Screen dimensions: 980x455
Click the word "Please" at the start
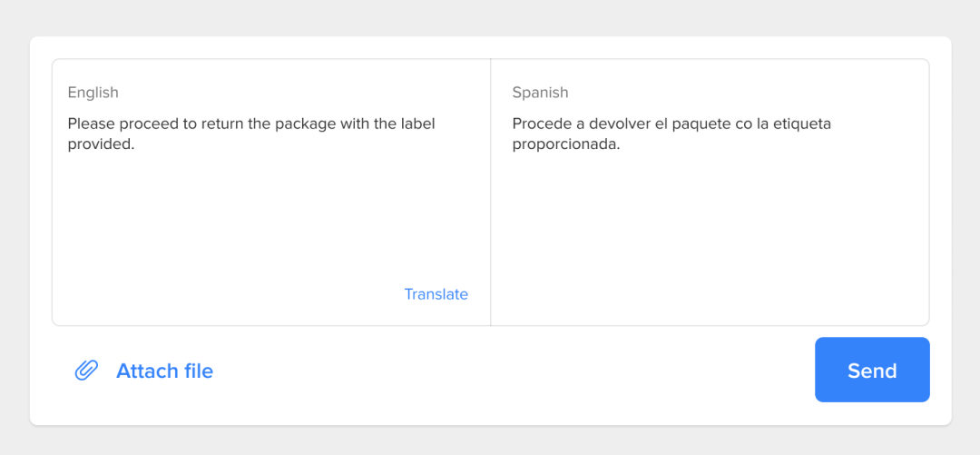pos(90,124)
